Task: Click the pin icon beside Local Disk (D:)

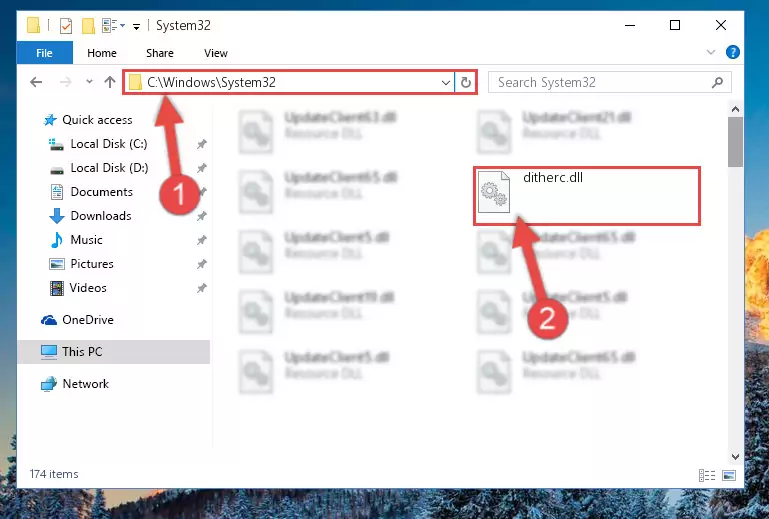Action: pyautogui.click(x=202, y=168)
